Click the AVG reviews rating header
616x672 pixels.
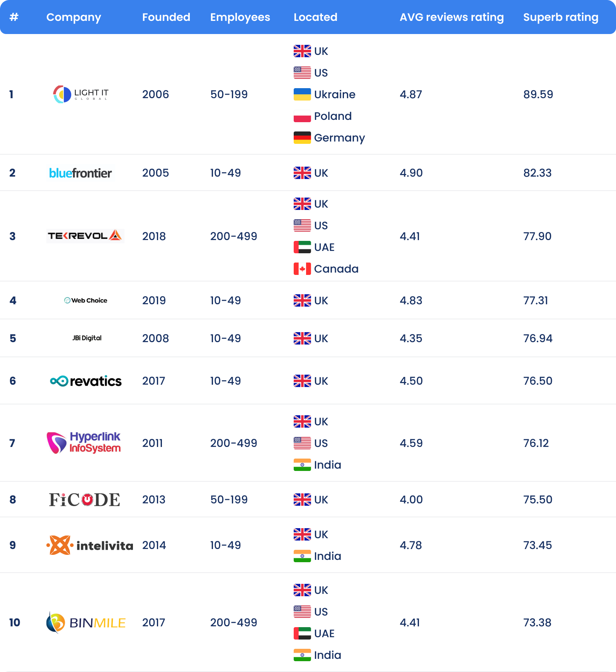point(451,17)
